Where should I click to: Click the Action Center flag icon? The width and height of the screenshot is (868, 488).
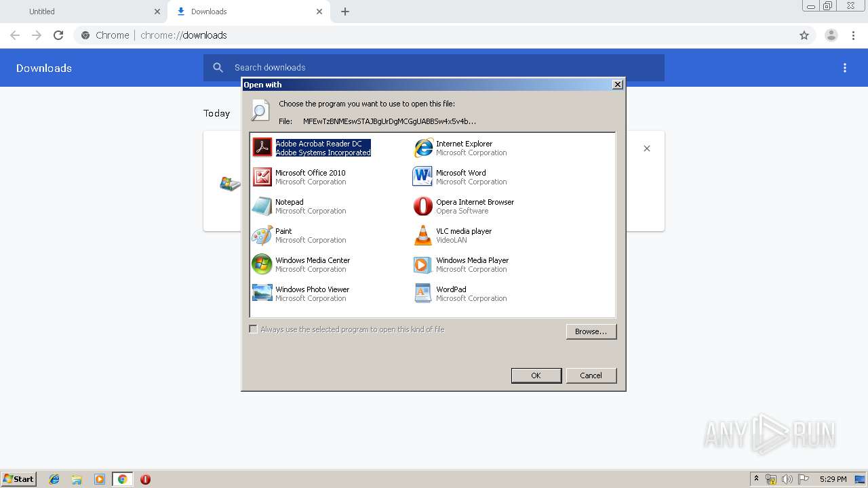[804, 479]
